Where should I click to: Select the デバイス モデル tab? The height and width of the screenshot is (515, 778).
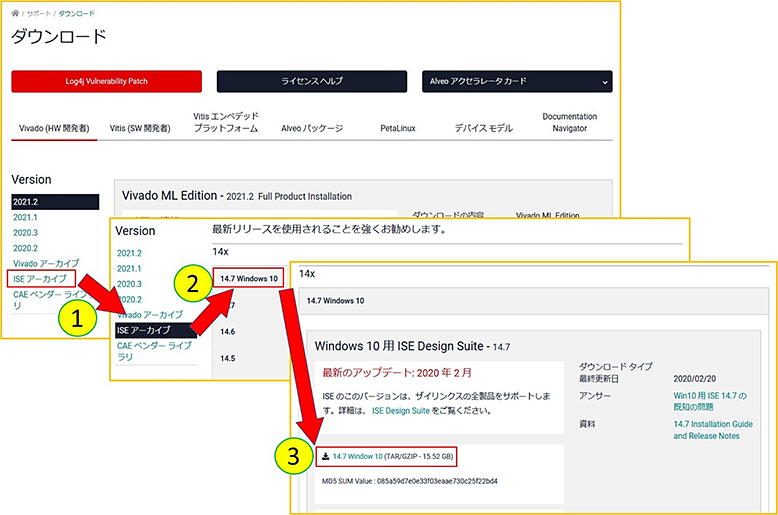(x=484, y=128)
